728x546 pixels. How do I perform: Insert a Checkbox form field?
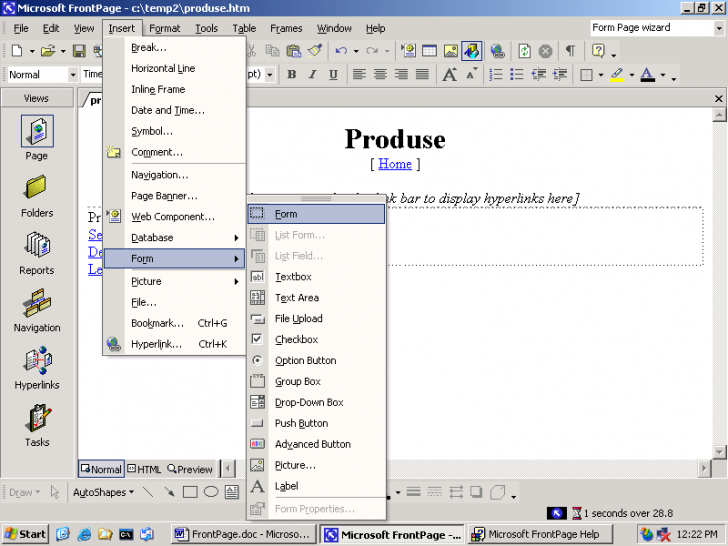click(x=296, y=340)
